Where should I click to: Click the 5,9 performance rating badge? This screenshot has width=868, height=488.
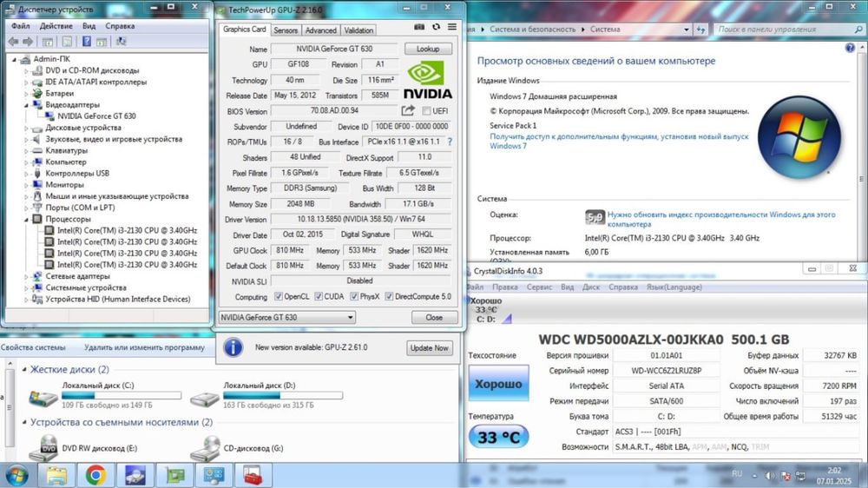click(595, 217)
